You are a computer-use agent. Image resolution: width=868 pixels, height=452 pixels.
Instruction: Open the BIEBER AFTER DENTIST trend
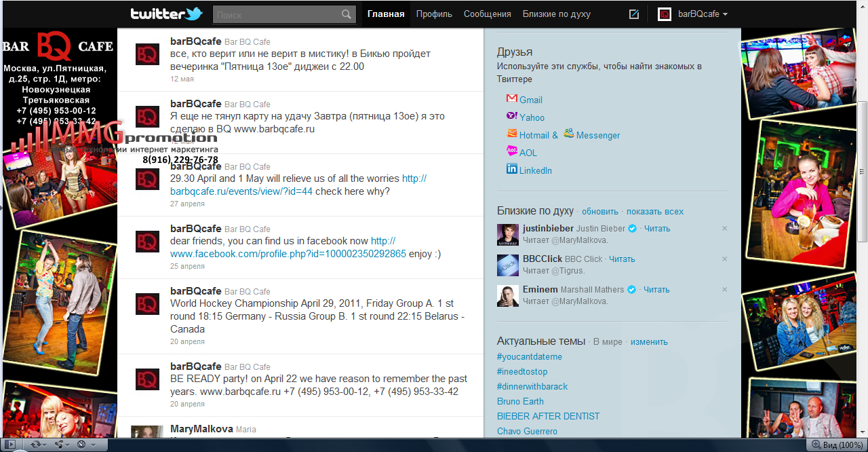pyautogui.click(x=549, y=416)
